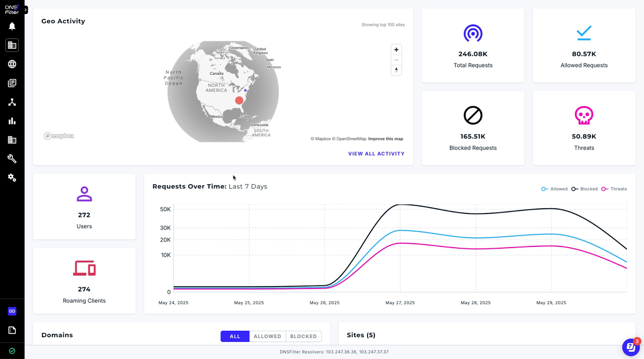Click the OpenStreetMap attribution link

click(349, 139)
